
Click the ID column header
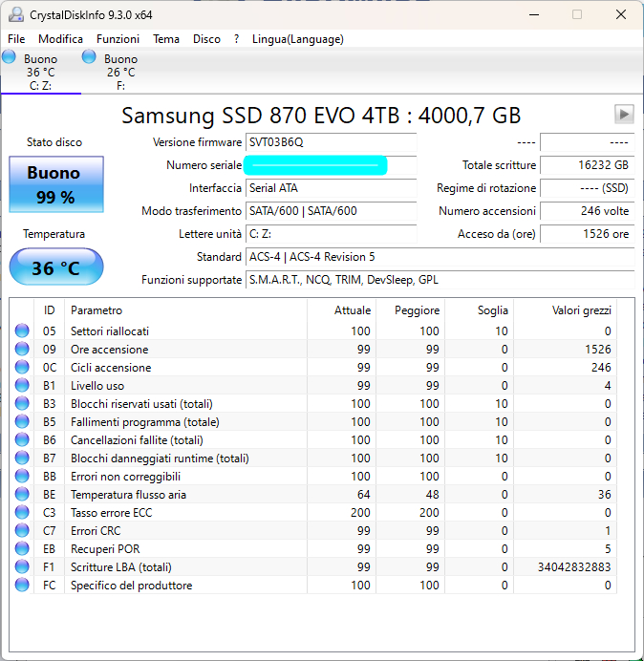pos(50,310)
